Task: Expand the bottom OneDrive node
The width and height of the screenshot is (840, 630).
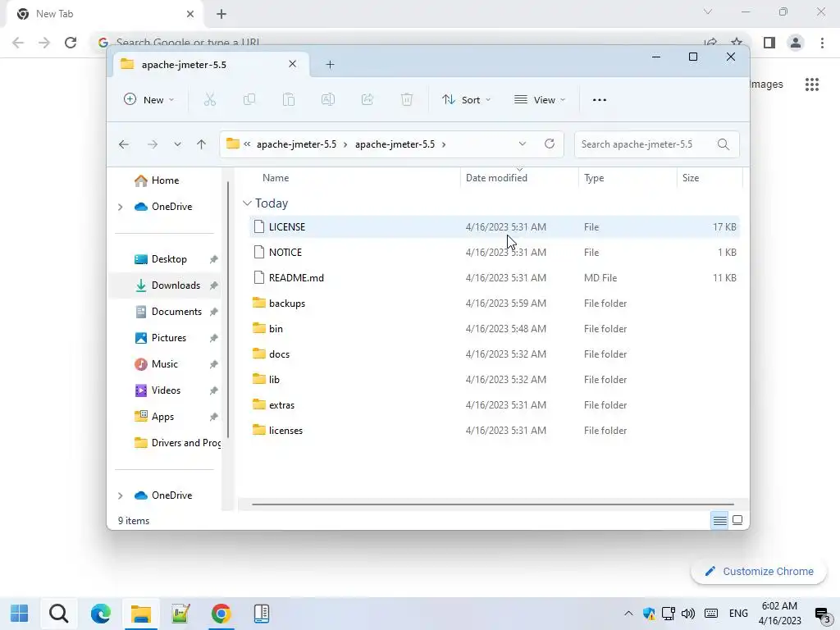Action: pos(120,495)
